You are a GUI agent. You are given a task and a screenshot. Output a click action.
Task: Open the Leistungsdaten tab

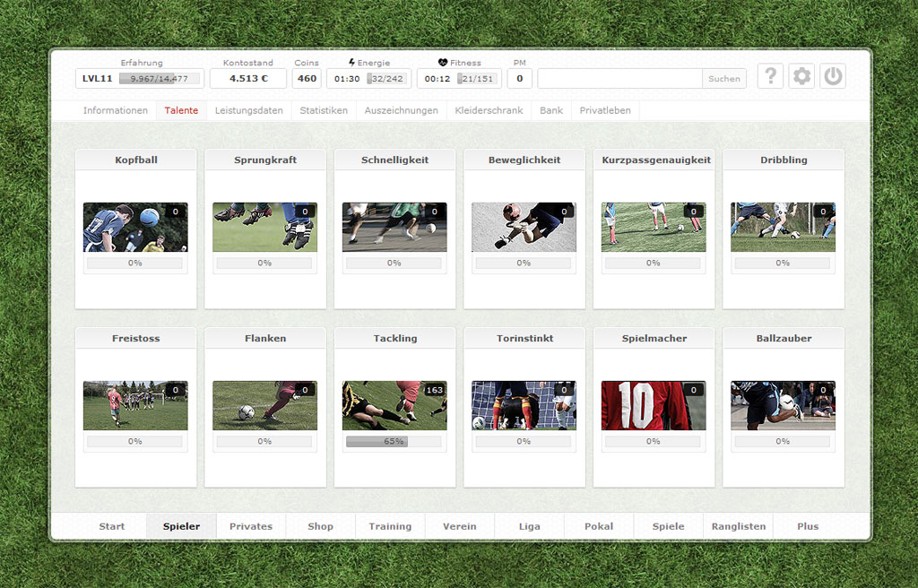click(x=249, y=110)
